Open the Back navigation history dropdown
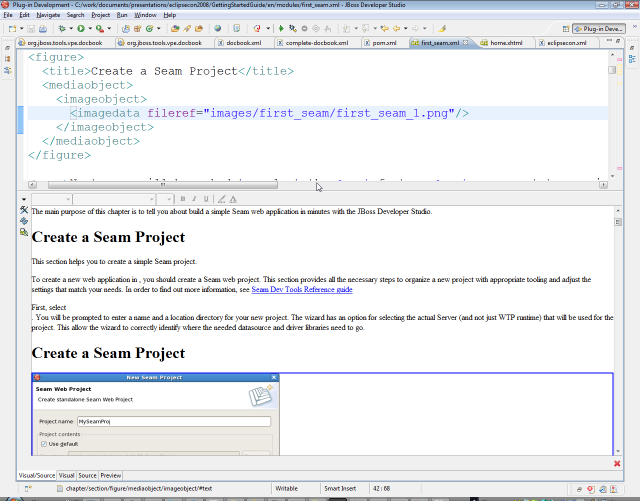The image size is (640, 501). [x=405, y=29]
